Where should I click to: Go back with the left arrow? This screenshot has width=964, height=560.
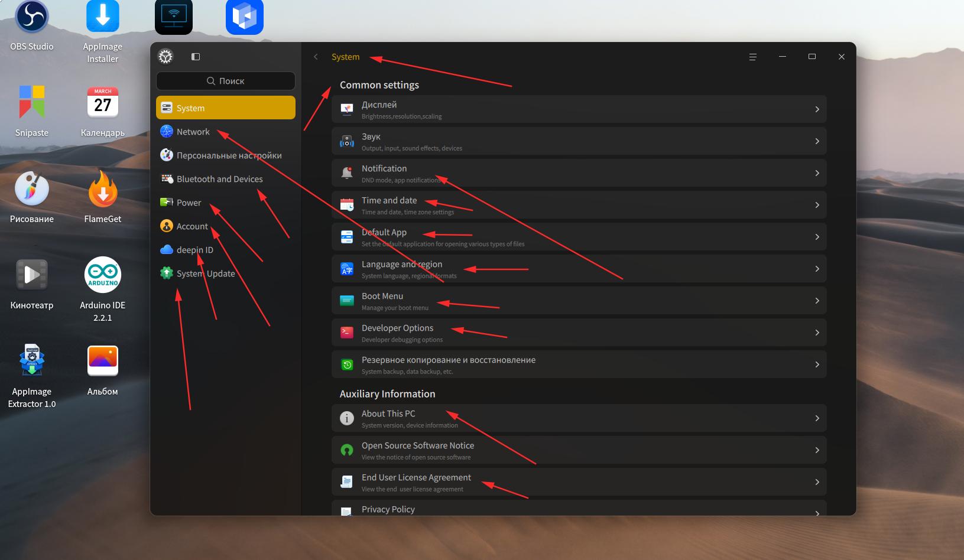point(316,57)
